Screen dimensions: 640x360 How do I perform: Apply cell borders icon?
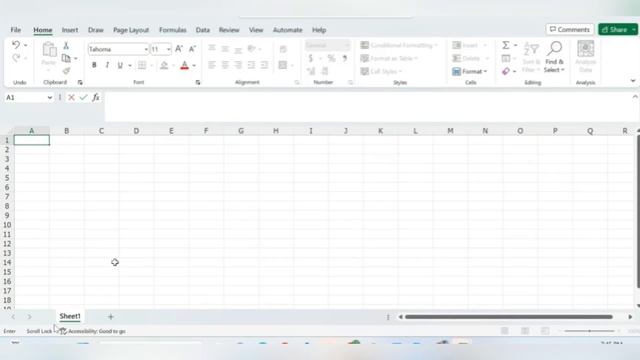(x=142, y=65)
